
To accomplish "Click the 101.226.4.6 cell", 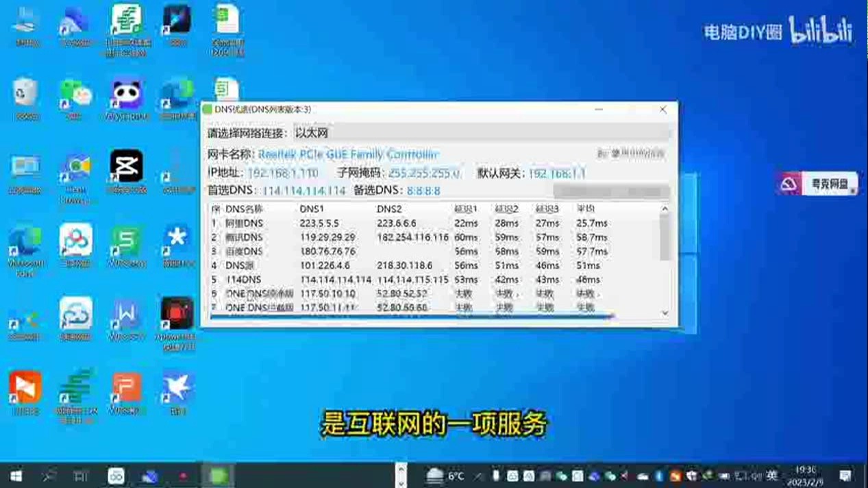I will coord(325,265).
